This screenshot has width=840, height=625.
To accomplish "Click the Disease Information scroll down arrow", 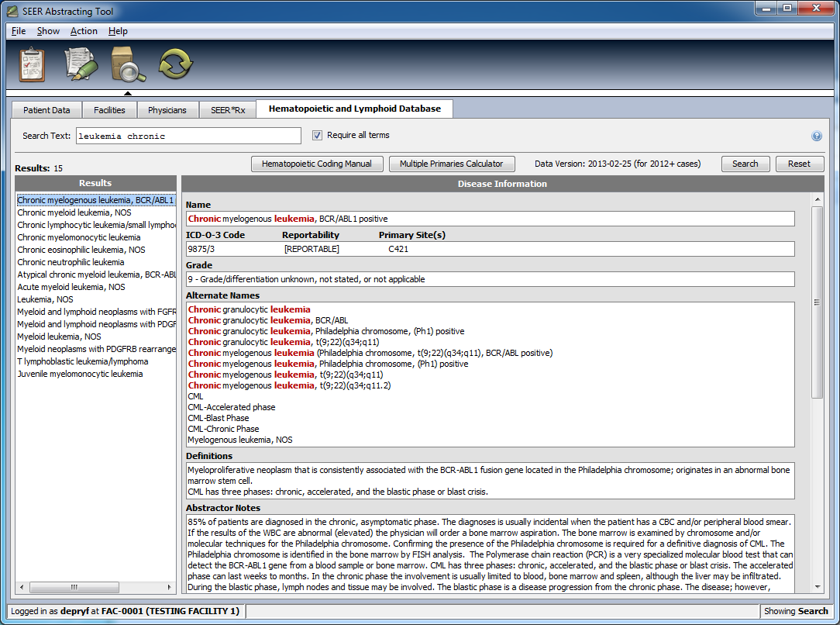I will 818,587.
